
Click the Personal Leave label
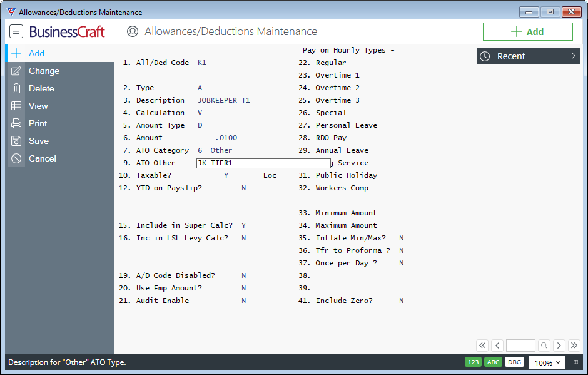pyautogui.click(x=346, y=125)
